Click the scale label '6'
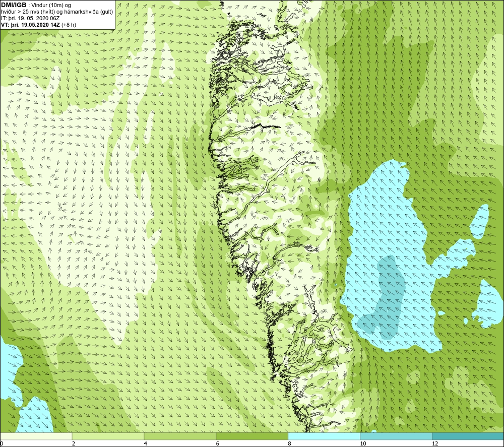This screenshot has width=504, height=447. click(218, 443)
